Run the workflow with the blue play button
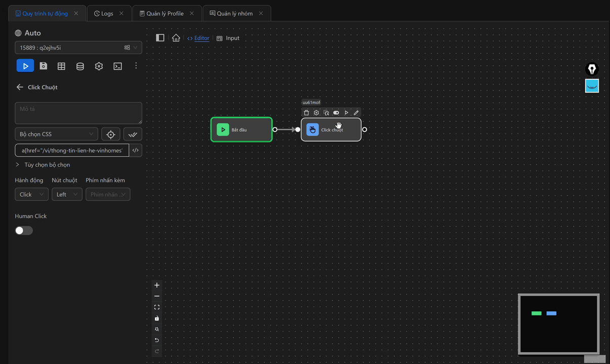This screenshot has width=610, height=364. [25, 66]
